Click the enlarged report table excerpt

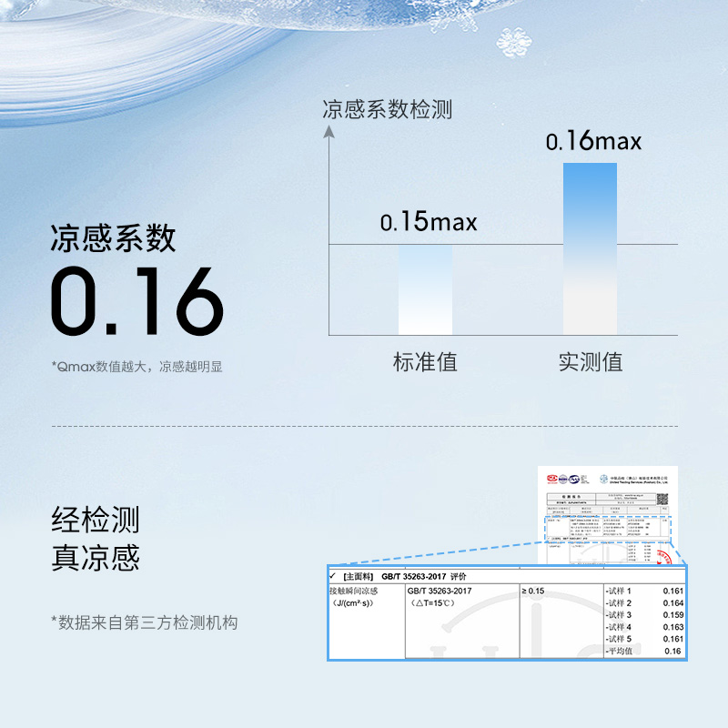(507, 612)
